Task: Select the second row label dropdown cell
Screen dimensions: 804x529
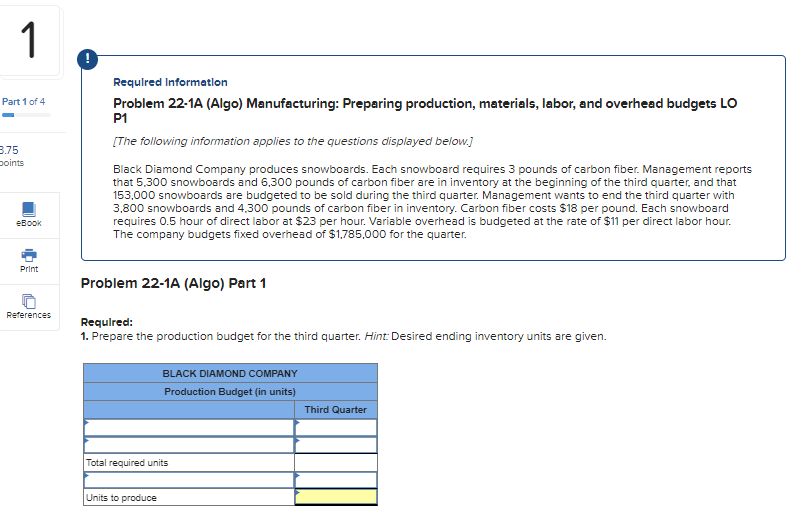Action: tap(189, 445)
